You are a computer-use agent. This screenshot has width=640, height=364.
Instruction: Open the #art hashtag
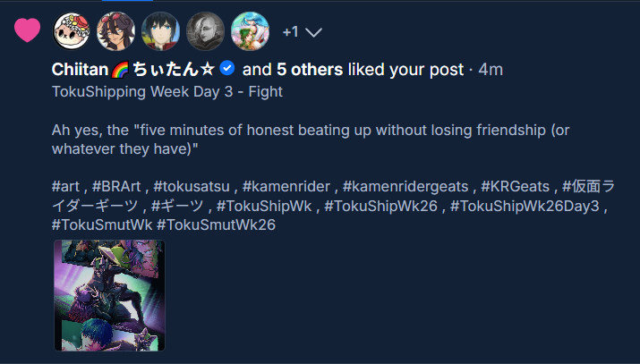pyautogui.click(x=68, y=186)
